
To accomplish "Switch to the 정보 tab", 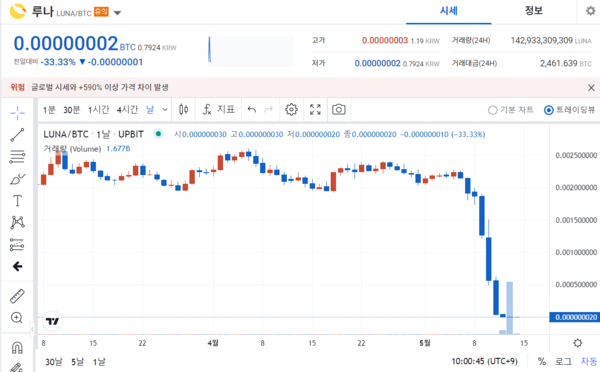I will 533,11.
